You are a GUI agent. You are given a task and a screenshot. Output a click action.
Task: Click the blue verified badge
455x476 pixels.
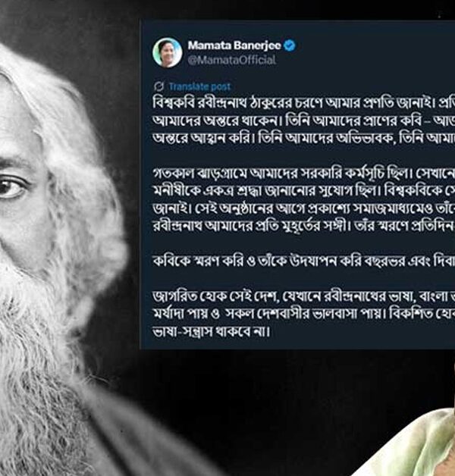[x=290, y=45]
